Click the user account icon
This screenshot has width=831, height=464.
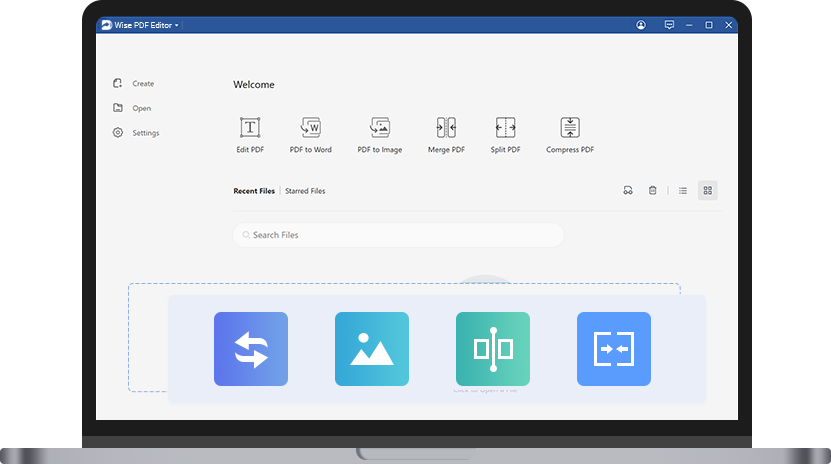point(641,25)
